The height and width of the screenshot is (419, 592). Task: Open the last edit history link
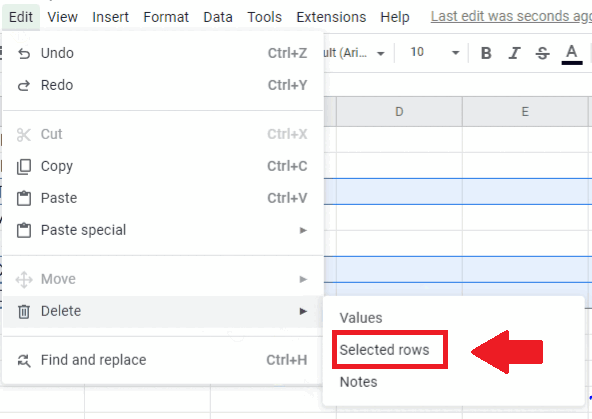511,16
